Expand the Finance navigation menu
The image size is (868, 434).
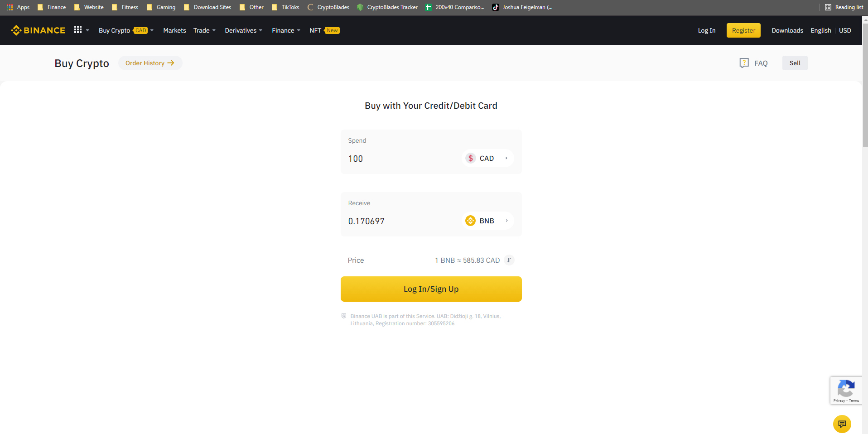coord(286,30)
